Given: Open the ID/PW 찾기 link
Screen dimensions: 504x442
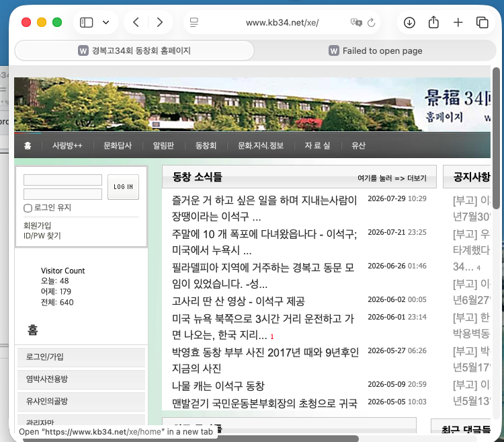Looking at the screenshot, I should coord(42,235).
